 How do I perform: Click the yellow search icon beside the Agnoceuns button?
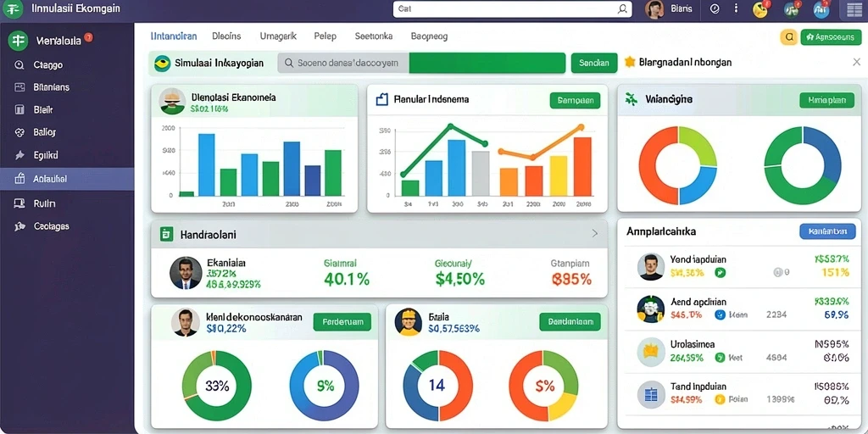click(788, 37)
